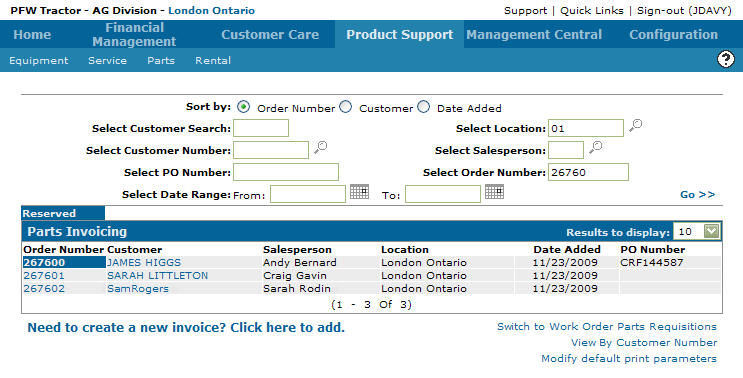Image resolution: width=743 pixels, height=378 pixels.
Task: Click the Salesperson column header
Action: click(298, 250)
